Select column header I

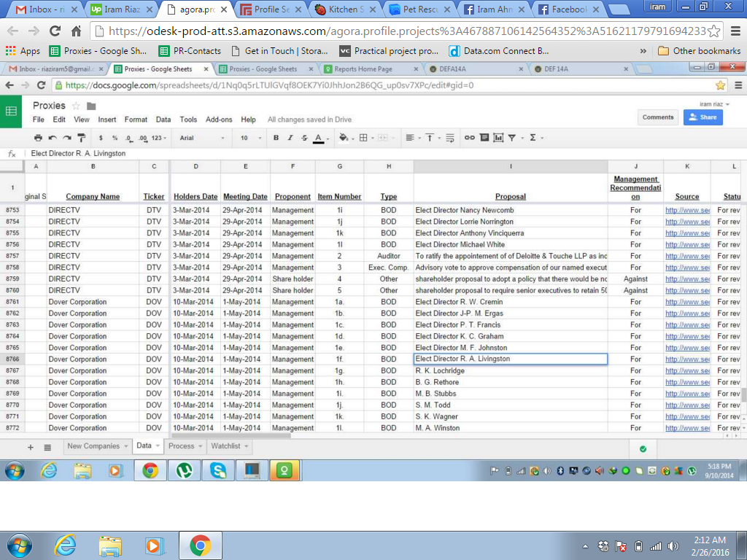pos(511,166)
